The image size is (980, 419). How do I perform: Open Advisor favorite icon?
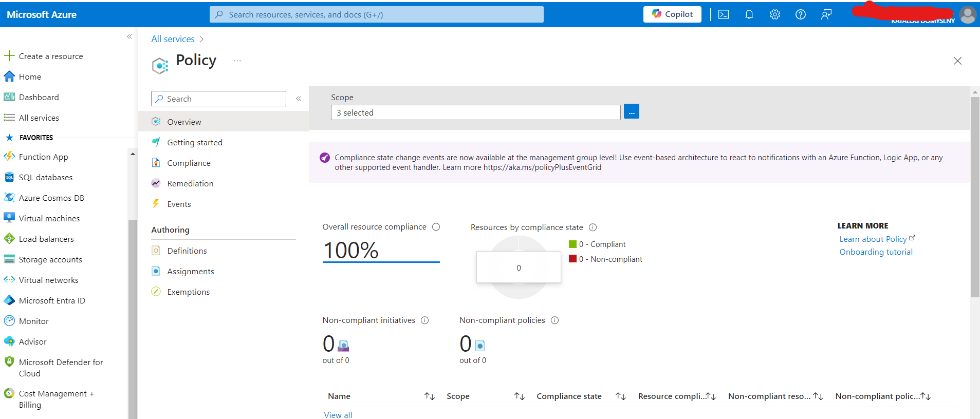[9, 341]
